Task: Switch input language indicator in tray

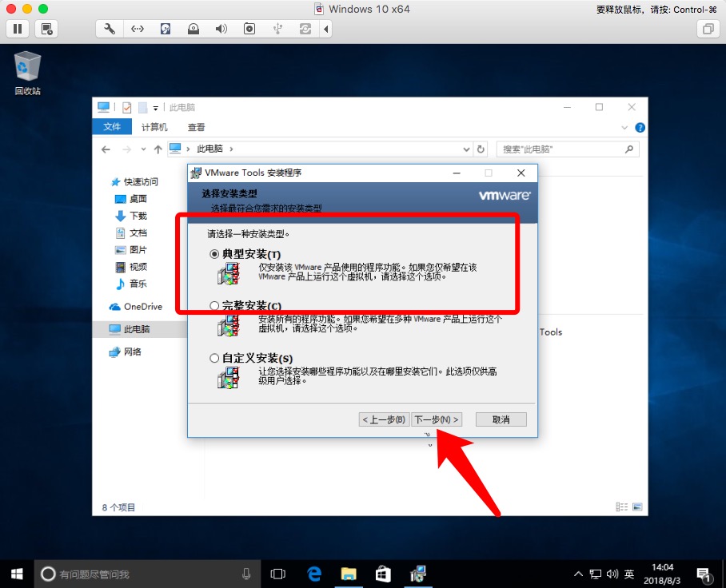Action: pos(628,574)
